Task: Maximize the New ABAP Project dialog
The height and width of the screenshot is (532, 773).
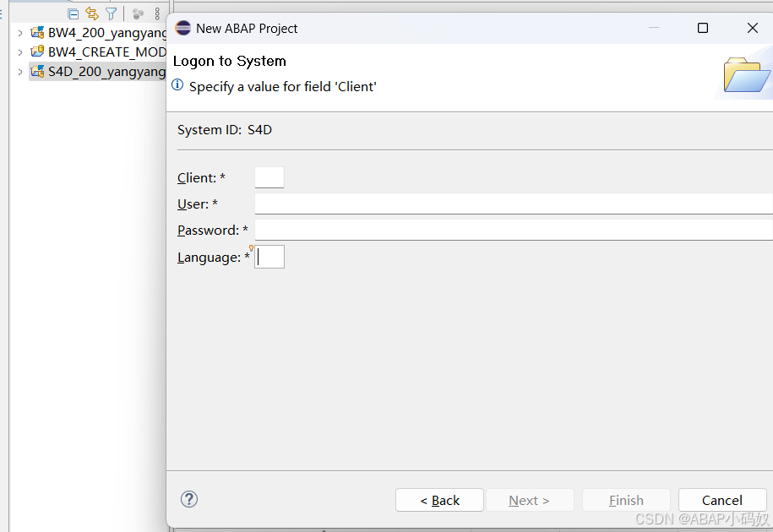Action: [703, 28]
